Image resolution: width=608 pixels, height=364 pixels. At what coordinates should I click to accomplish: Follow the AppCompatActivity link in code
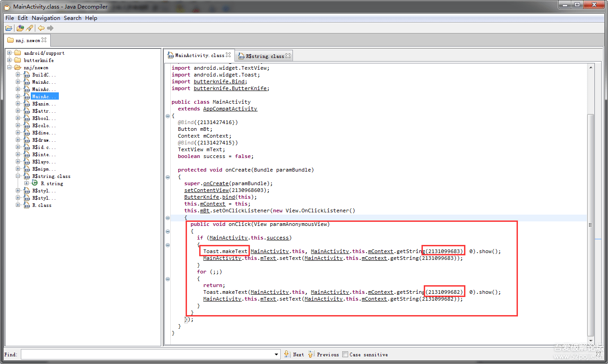tap(230, 109)
